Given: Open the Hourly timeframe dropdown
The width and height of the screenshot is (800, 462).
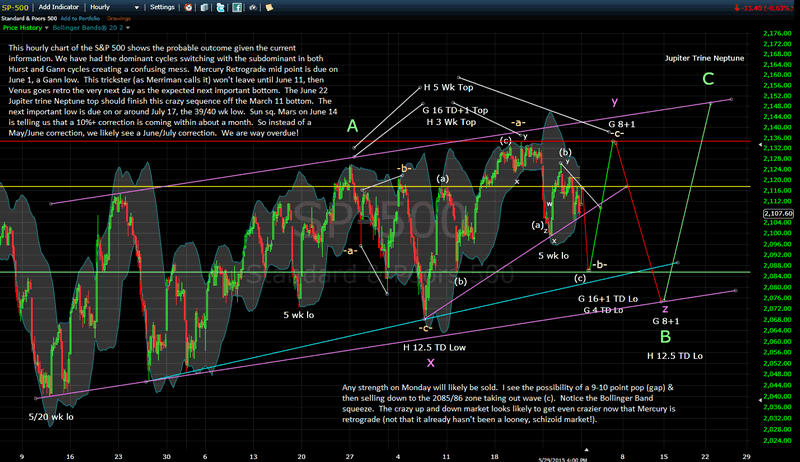Looking at the screenshot, I should [x=114, y=7].
